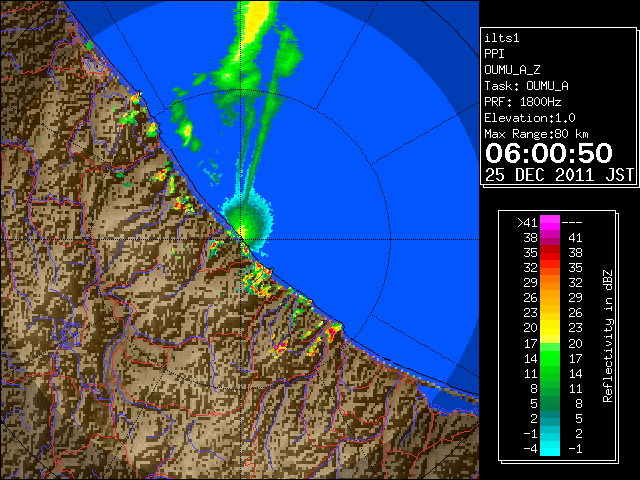Select the "25 DEC 2011 JST" date
Viewport: 640px width, 480px height.
(559, 175)
